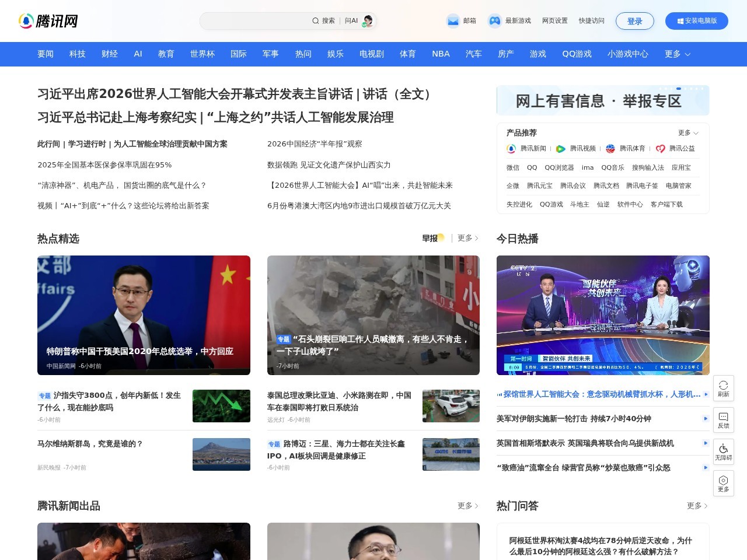Open the 娱乐 nav tab
Image resolution: width=747 pixels, height=560 pixels.
[x=336, y=54]
